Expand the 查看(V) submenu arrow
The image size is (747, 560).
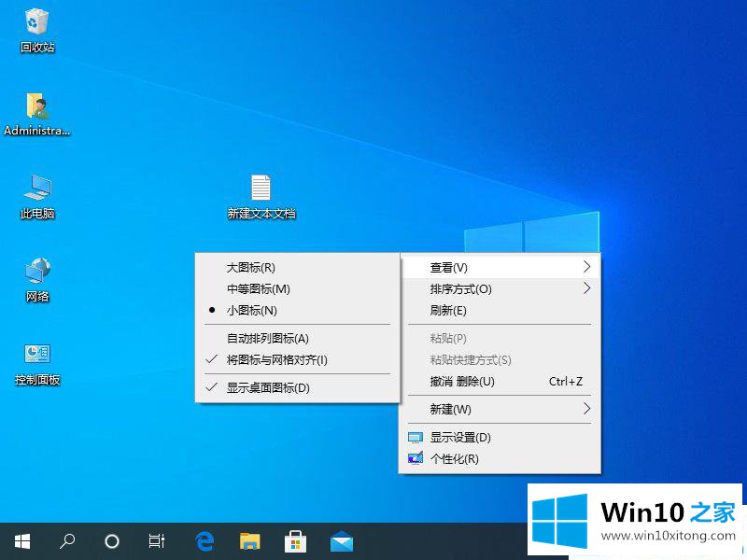[x=587, y=267]
